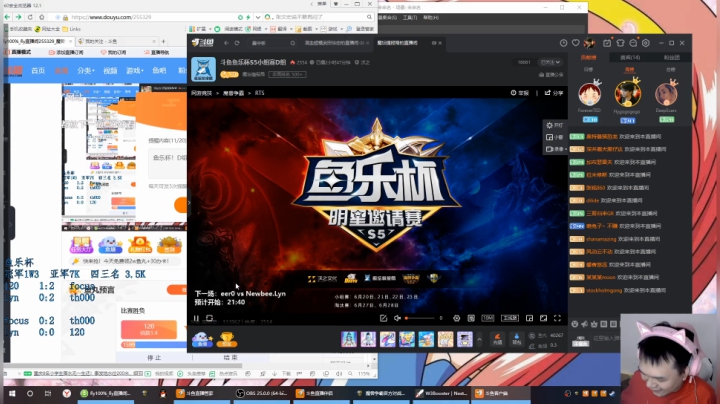
Task: Open the danmaku edit icon in player bar
Action: point(383,318)
